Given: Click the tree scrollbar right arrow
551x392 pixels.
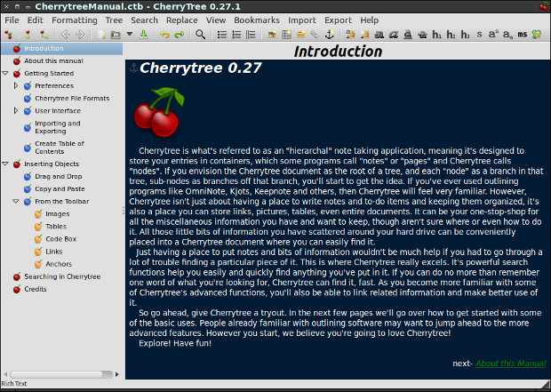Looking at the screenshot, I should click(x=117, y=374).
